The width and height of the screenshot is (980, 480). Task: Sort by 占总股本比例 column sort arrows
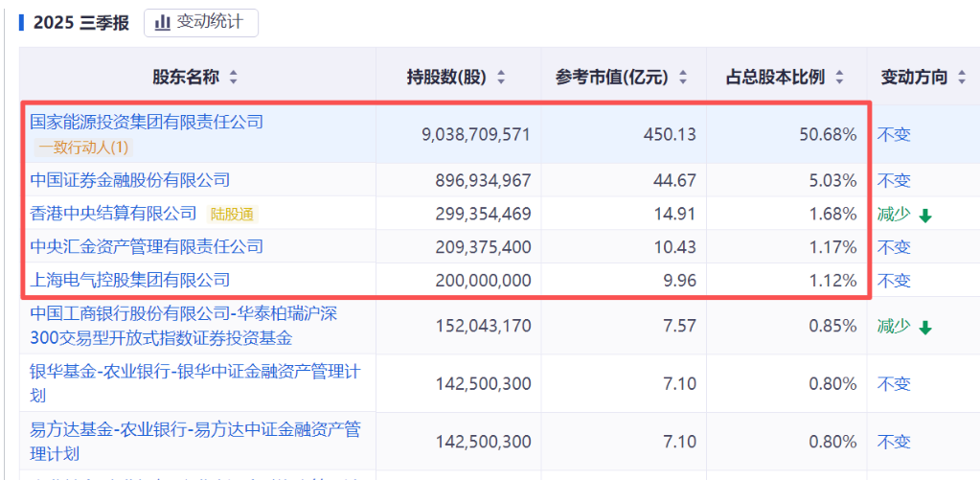(840, 78)
